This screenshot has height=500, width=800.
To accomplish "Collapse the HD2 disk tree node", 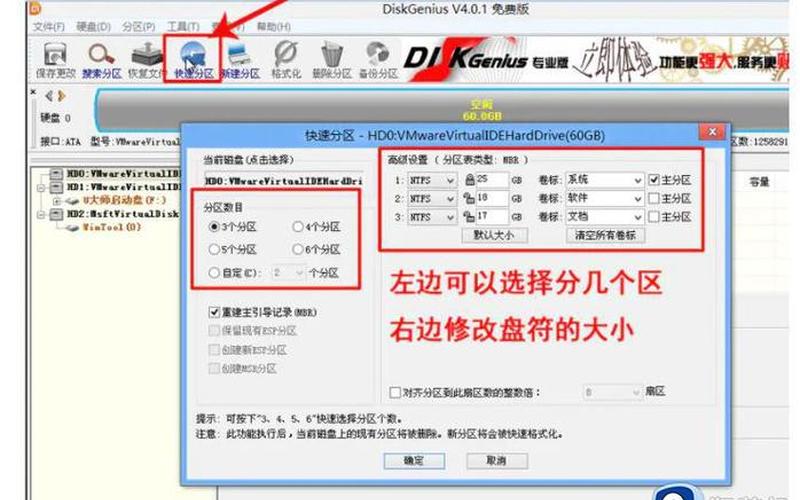I will click(x=42, y=214).
